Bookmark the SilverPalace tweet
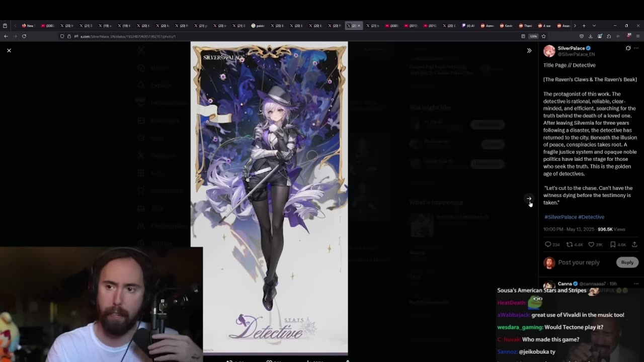 coord(618,244)
